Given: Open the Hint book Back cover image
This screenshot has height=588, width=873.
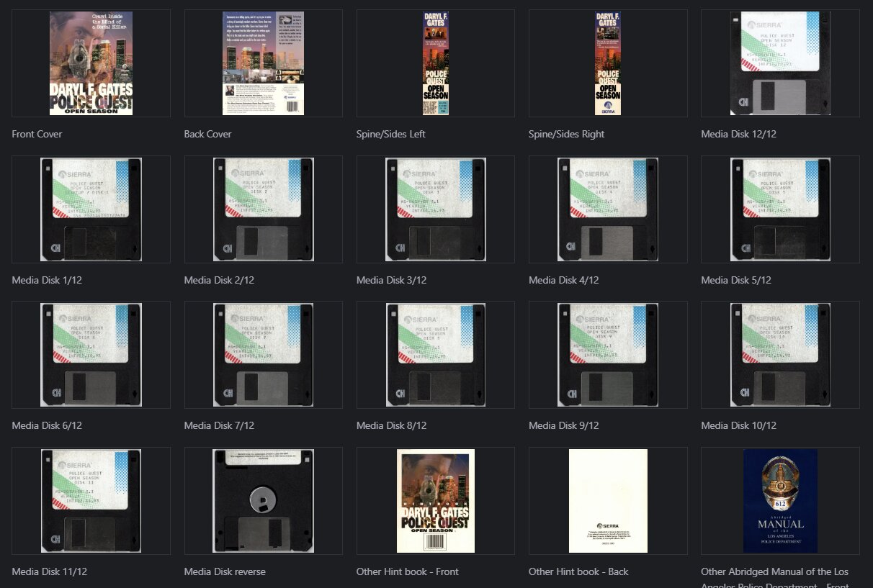Looking at the screenshot, I should coord(608,501).
